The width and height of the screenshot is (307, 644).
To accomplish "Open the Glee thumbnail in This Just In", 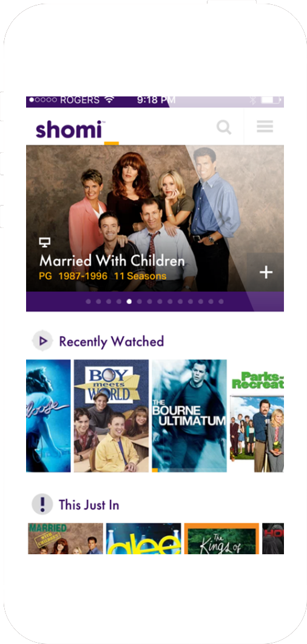I will [143, 538].
